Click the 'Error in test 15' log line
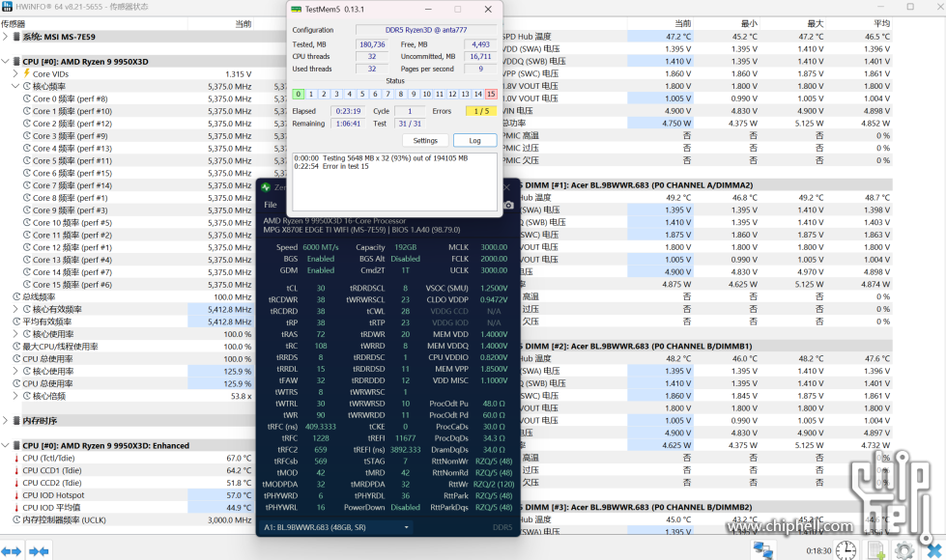This screenshot has height=560, width=946. [x=331, y=166]
